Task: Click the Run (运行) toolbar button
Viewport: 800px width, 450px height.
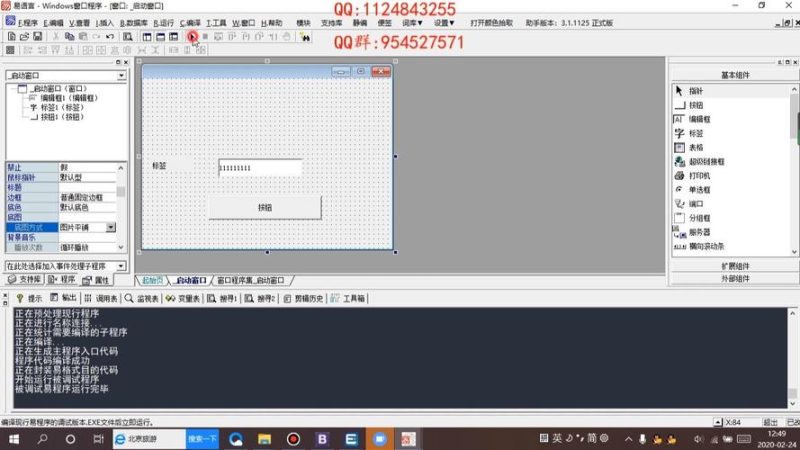Action: 192,37
